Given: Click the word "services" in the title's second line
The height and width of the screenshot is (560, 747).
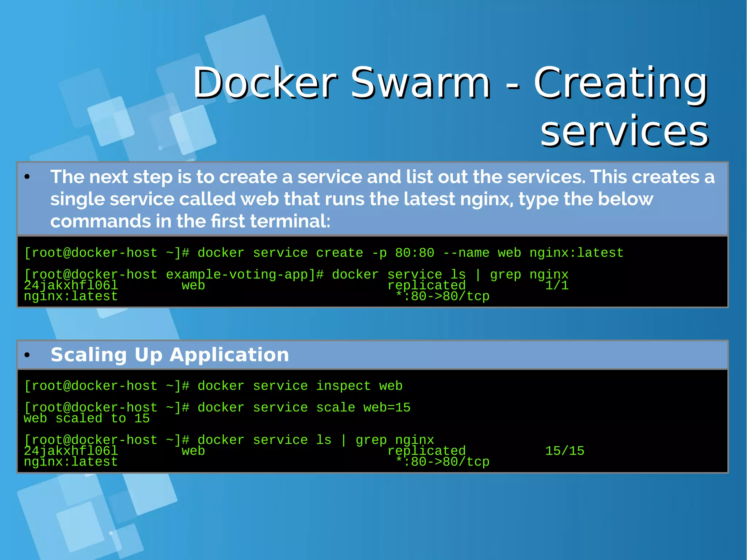Looking at the screenshot, I should 624,131.
